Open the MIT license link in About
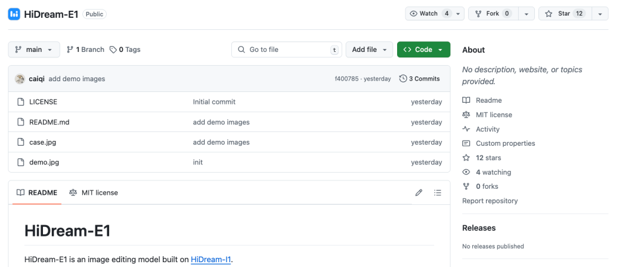The width and height of the screenshot is (644, 267). pos(494,115)
